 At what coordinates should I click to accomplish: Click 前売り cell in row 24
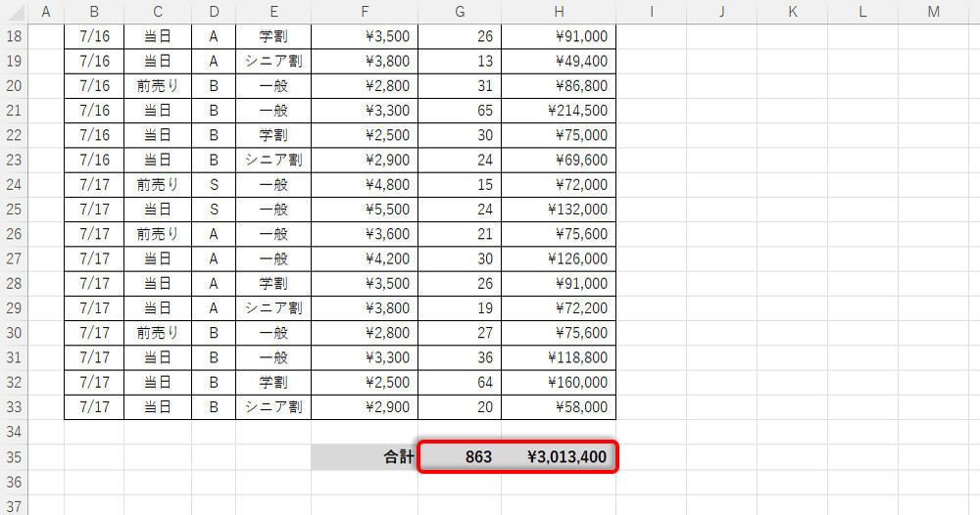(x=158, y=185)
